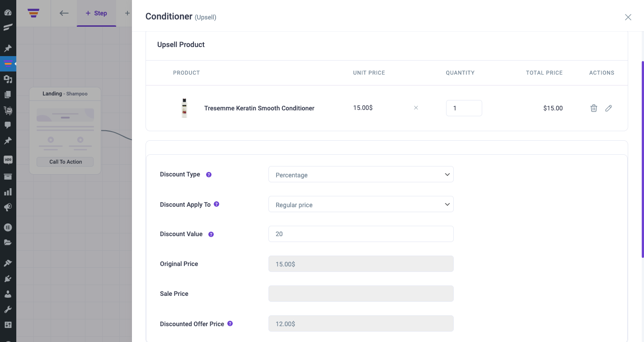The image size is (644, 342).
Task: Open the Tools wrench icon in sidebar
Action: [x=8, y=309]
